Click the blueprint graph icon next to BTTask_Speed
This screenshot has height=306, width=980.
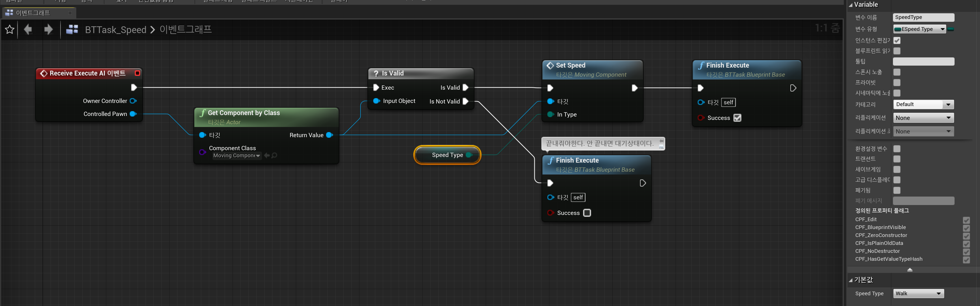(x=72, y=29)
